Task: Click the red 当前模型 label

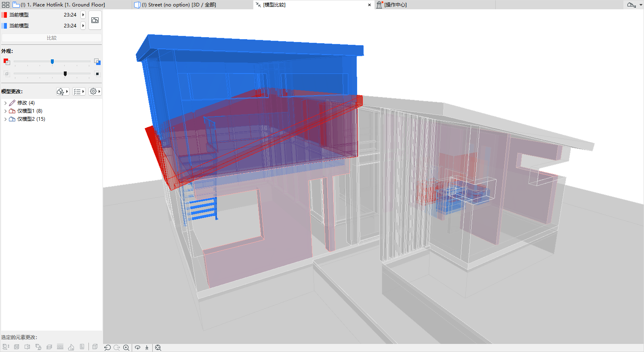Action: (x=19, y=15)
